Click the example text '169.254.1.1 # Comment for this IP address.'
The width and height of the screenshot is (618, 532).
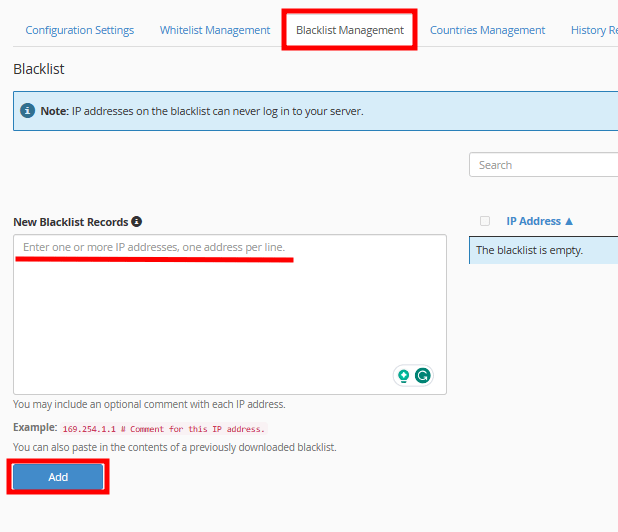164,429
